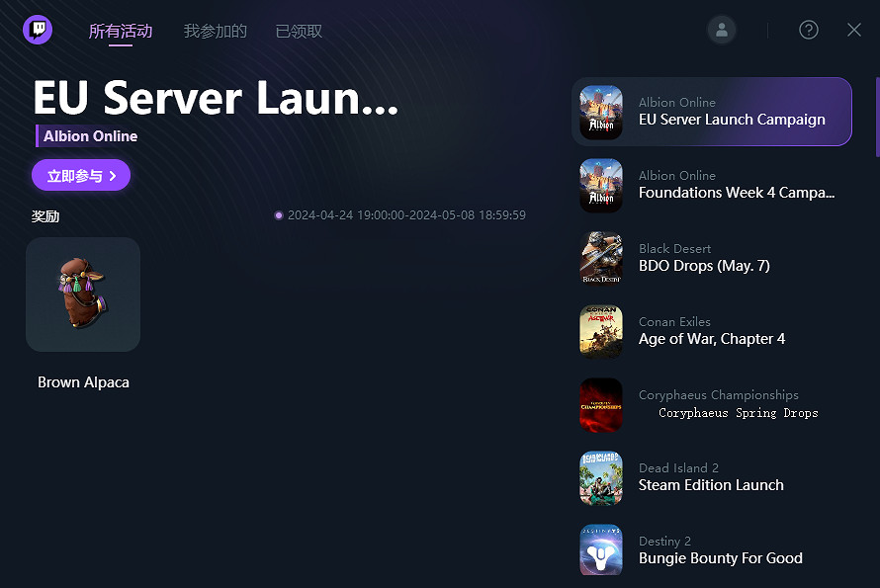880x588 pixels.
Task: Click the Conan Exiles game icon
Action: [x=601, y=331]
